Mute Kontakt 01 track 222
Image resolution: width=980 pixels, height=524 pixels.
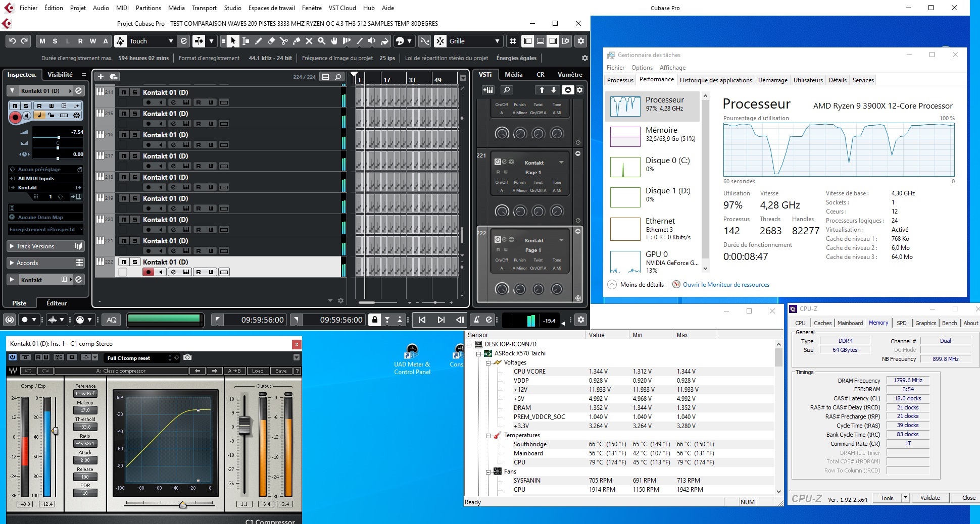(124, 262)
